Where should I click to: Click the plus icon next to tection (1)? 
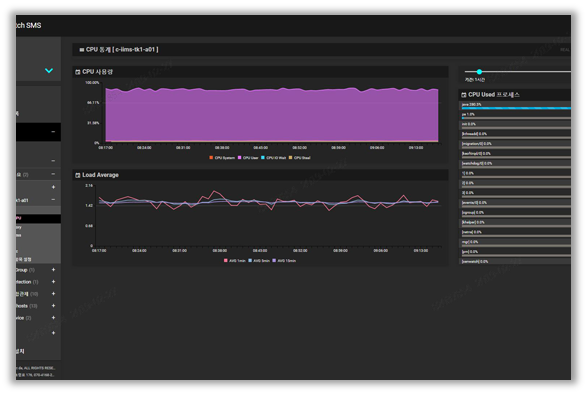click(x=53, y=282)
